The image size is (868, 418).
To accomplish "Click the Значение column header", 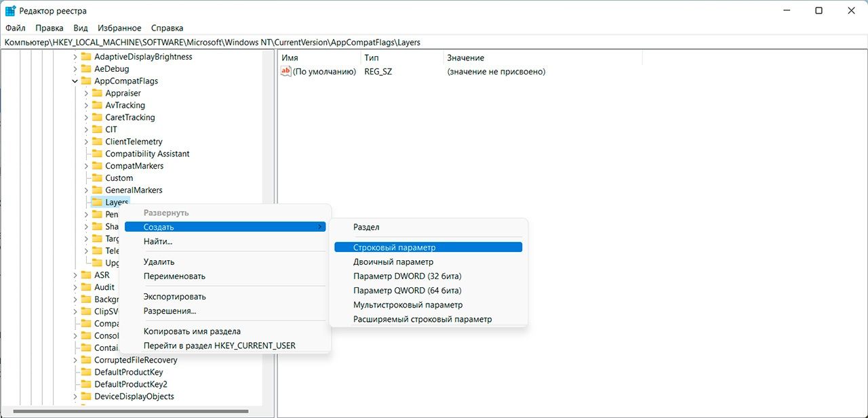I will (465, 58).
